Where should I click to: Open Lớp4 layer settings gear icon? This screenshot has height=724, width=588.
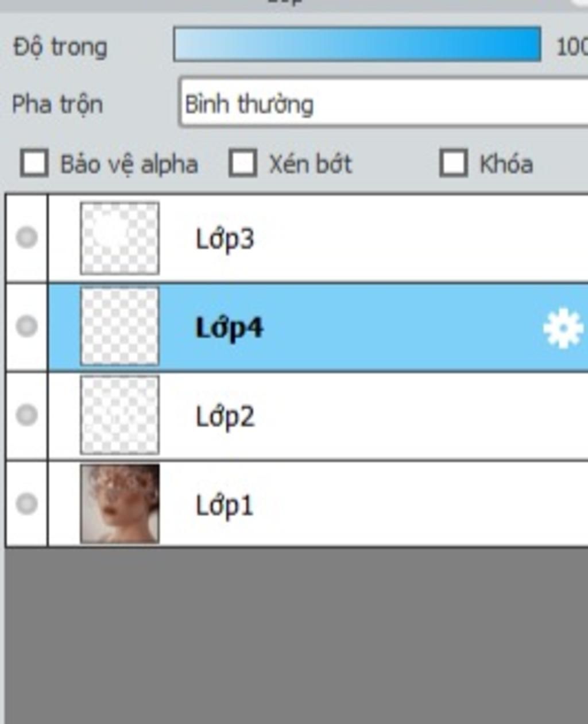click(x=563, y=328)
